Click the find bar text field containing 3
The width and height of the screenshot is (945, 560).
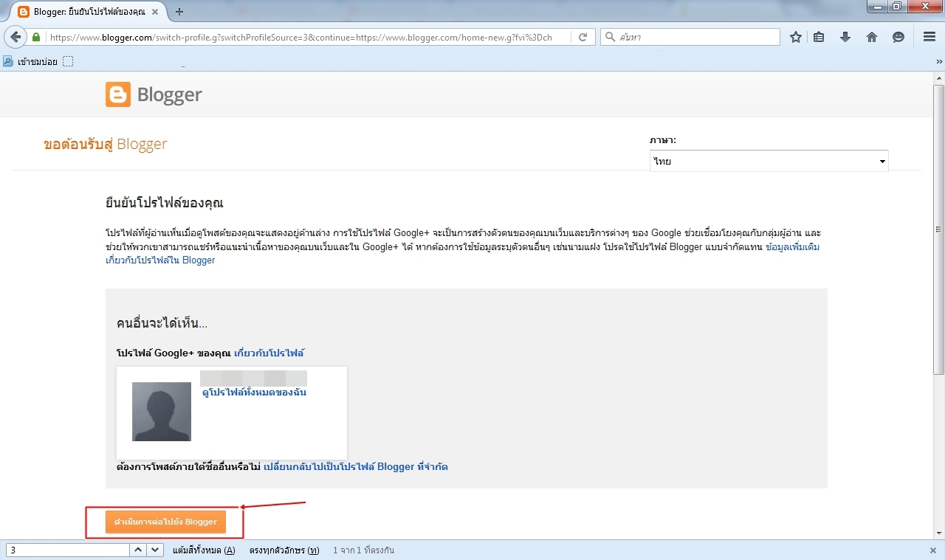[x=68, y=550]
